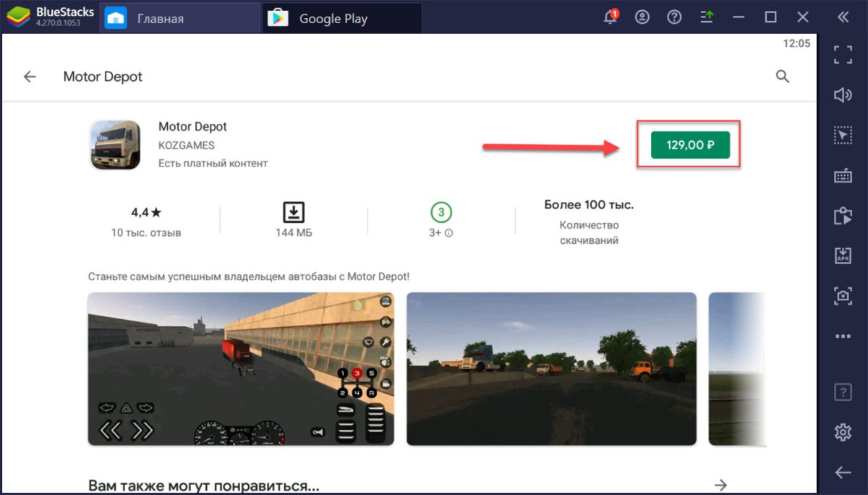The width and height of the screenshot is (868, 495).
Task: Expand the 'Вам также могут понравиться' arrow
Action: tap(720, 484)
